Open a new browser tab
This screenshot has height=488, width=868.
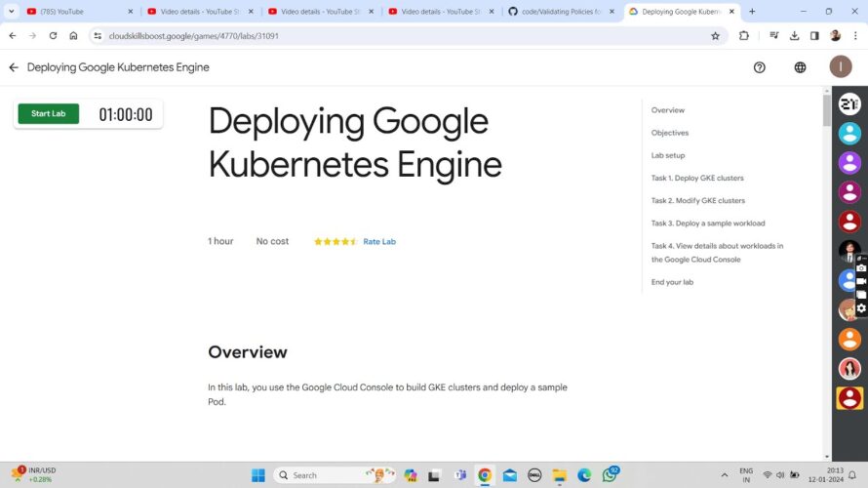752,11
